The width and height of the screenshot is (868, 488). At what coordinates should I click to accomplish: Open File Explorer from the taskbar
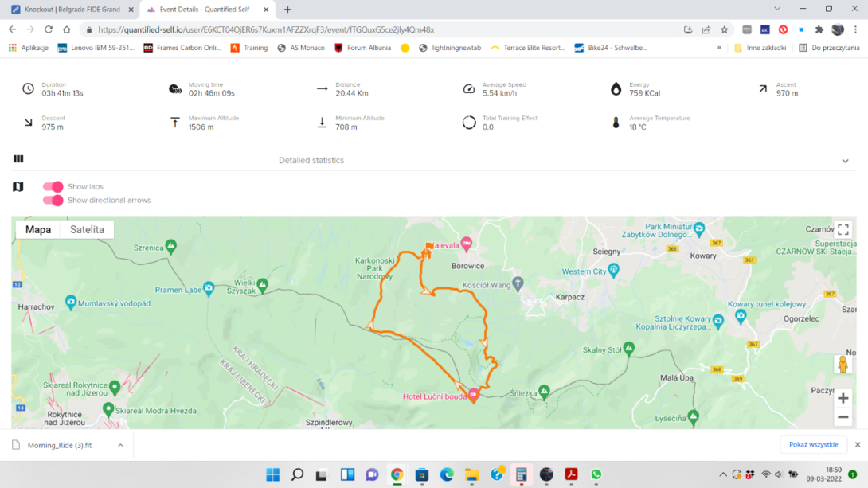[x=471, y=474]
